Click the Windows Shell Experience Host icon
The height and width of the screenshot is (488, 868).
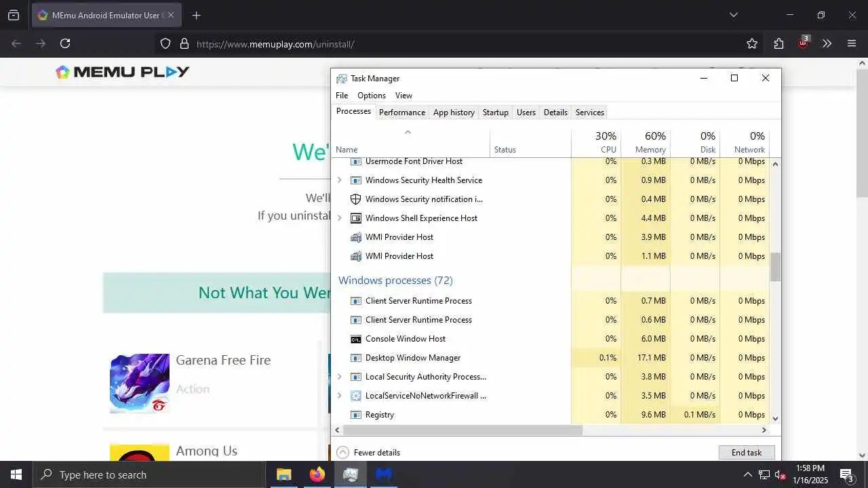pos(355,218)
